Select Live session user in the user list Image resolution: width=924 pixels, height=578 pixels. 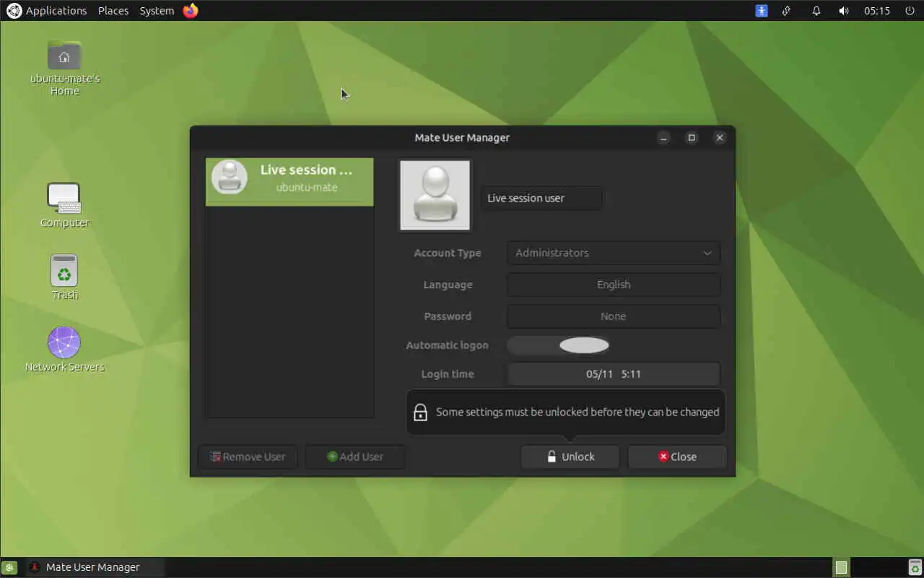point(289,182)
